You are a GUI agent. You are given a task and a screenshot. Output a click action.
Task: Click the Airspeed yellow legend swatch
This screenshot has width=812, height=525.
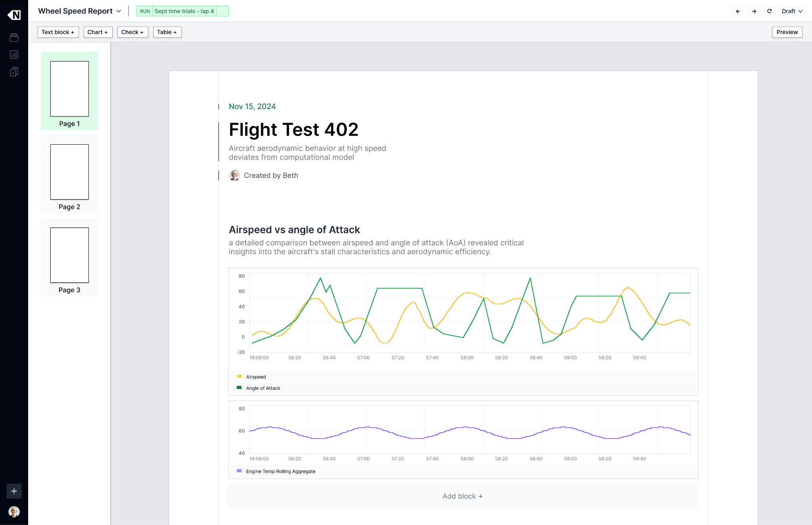tap(239, 376)
